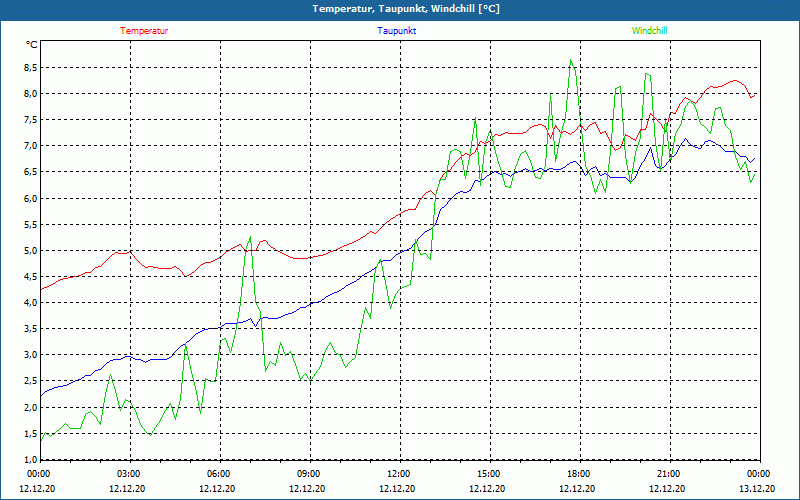Click the 2,0 y-axis value
The height and width of the screenshot is (500, 800).
[x=31, y=408]
